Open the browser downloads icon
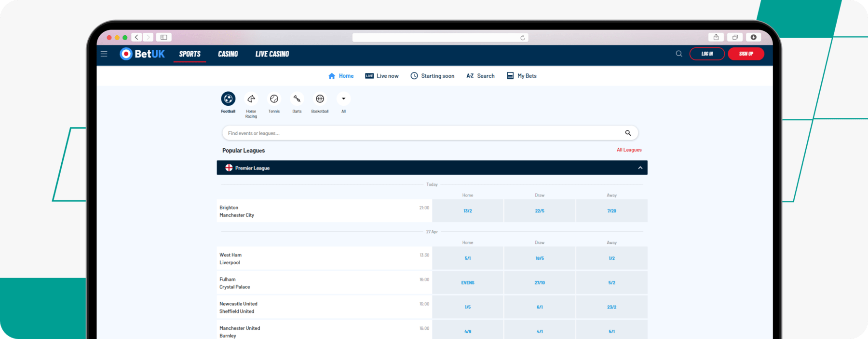The height and width of the screenshot is (339, 868). tap(754, 37)
